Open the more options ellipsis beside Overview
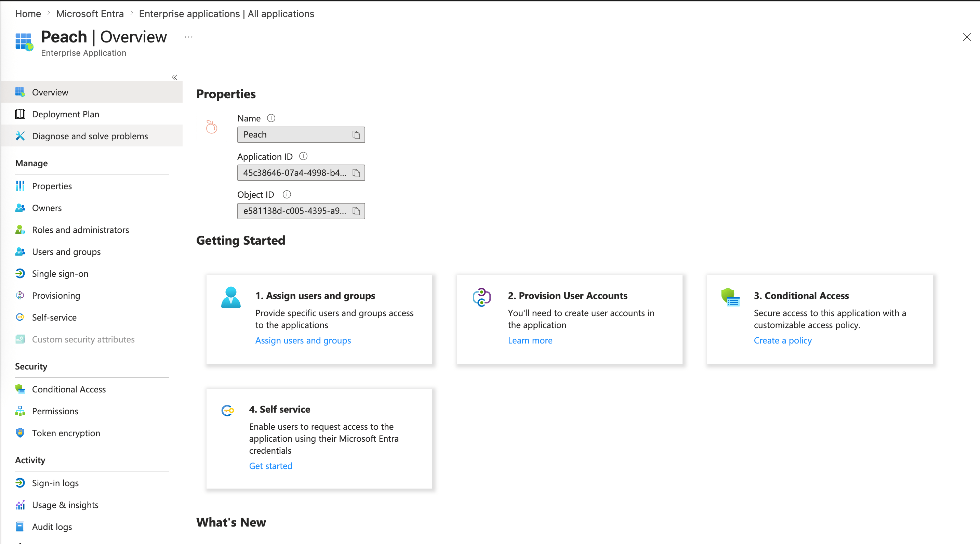Image resolution: width=980 pixels, height=544 pixels. [x=189, y=37]
